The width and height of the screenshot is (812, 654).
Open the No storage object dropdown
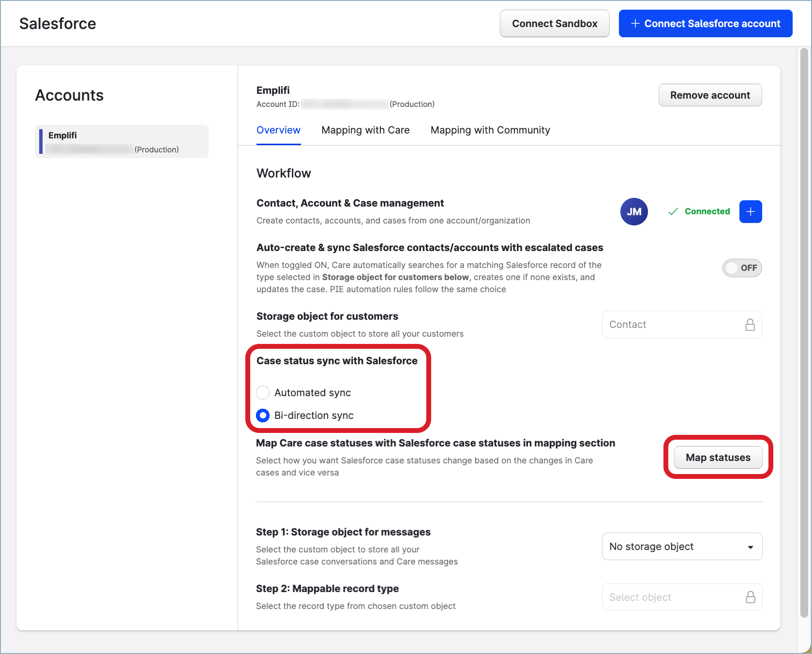click(x=682, y=546)
